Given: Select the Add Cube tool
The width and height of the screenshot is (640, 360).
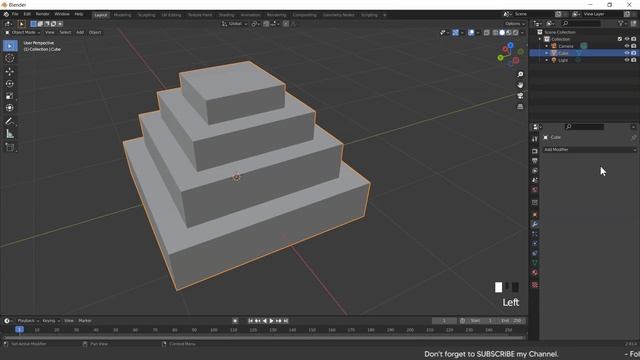Looking at the screenshot, I should (10, 147).
